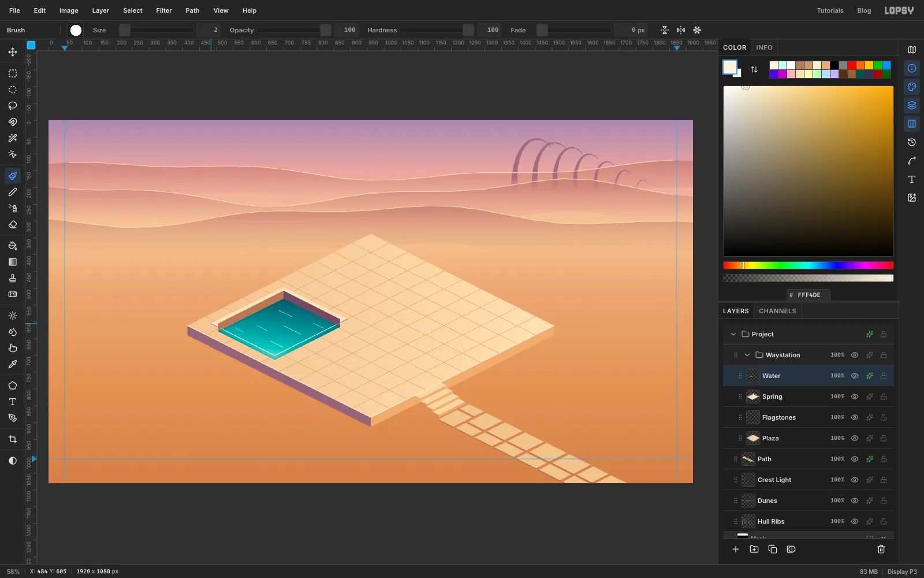The height and width of the screenshot is (578, 924).
Task: Switch to the Channels tab
Action: 777,311
